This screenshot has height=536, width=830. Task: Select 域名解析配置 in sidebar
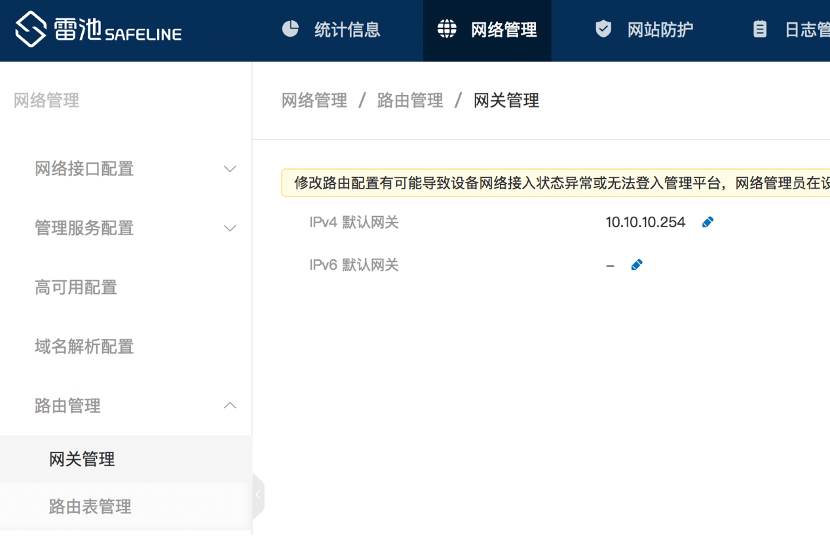[x=84, y=347]
